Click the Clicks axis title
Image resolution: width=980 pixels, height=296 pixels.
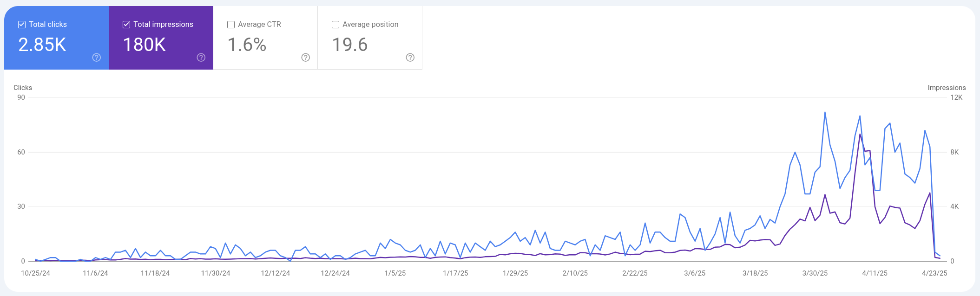(23, 88)
